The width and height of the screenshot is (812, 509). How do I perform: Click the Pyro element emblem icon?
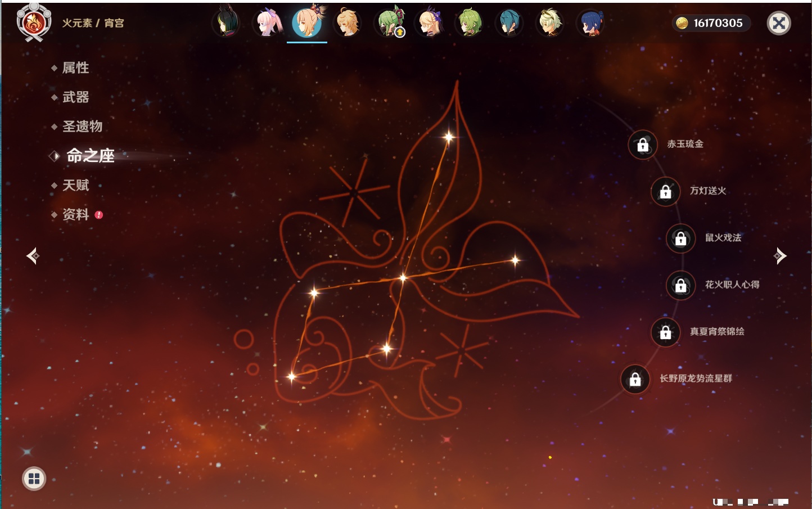(34, 22)
